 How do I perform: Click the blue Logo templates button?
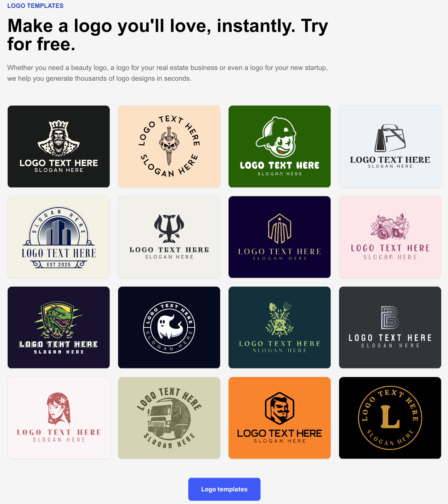tap(224, 489)
